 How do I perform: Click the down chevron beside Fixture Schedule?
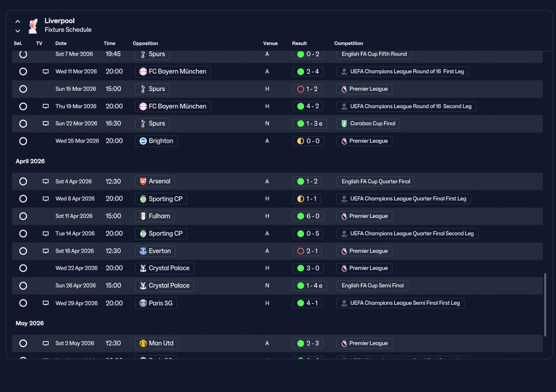(18, 31)
